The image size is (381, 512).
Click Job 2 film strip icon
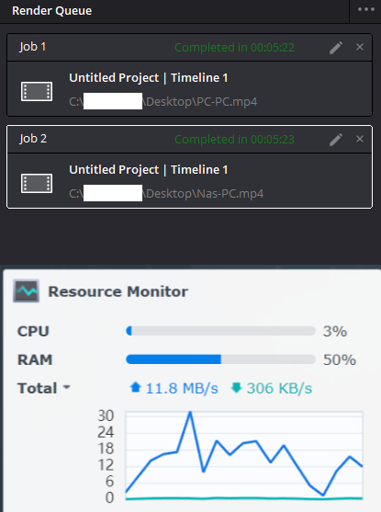[x=37, y=183]
